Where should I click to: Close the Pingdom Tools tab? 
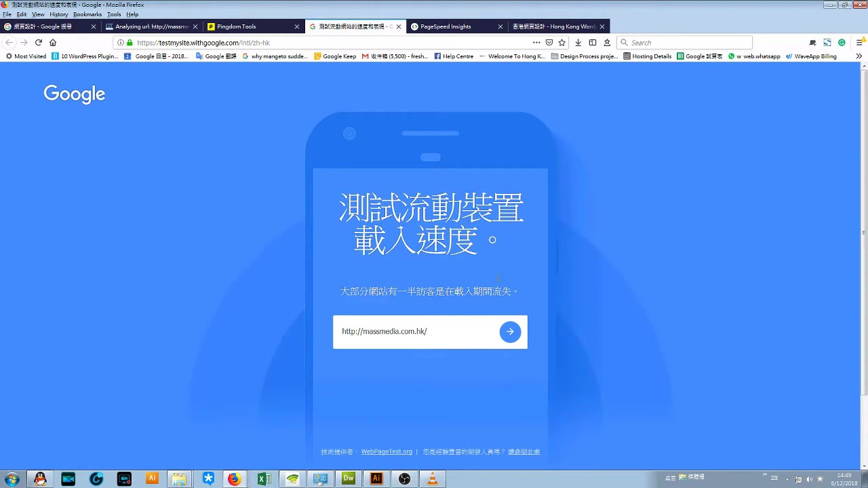pos(296,26)
